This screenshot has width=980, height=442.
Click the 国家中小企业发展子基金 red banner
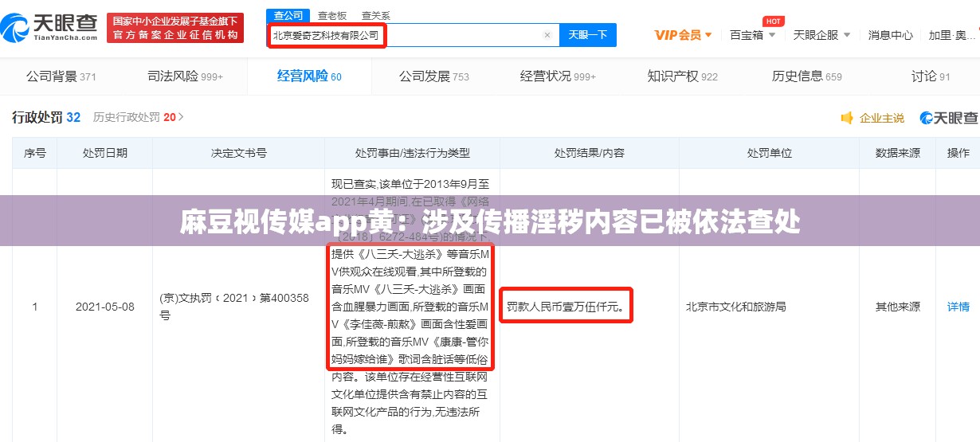[x=175, y=28]
